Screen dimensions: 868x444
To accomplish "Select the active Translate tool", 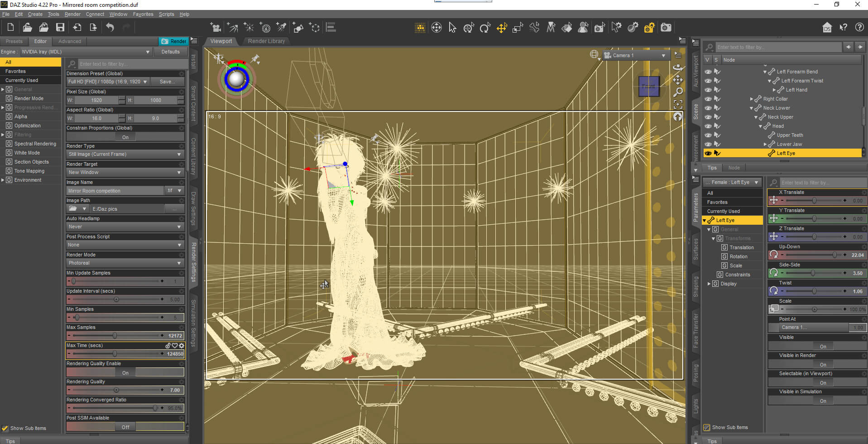I will coord(502,28).
